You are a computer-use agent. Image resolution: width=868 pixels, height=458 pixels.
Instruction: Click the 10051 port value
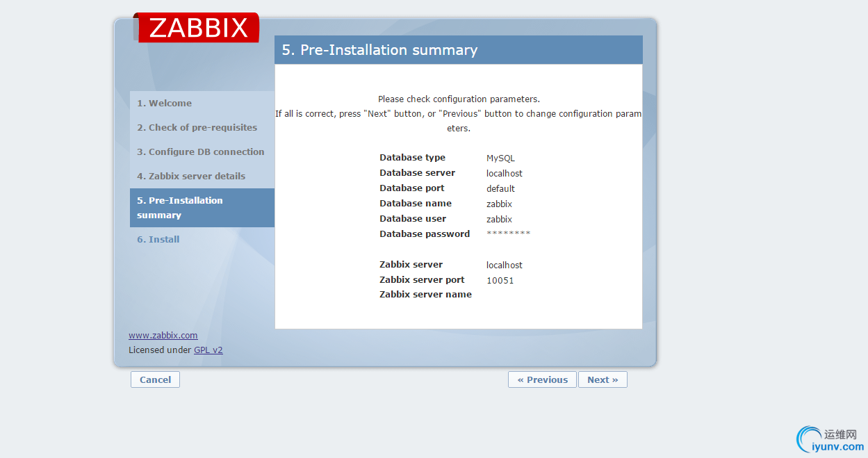click(500, 281)
